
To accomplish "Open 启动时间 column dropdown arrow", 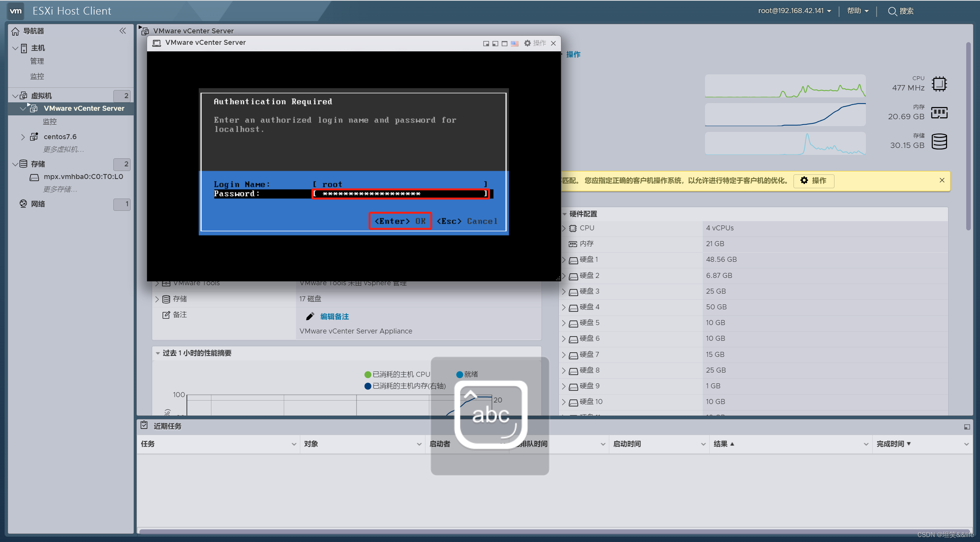I will pos(703,444).
